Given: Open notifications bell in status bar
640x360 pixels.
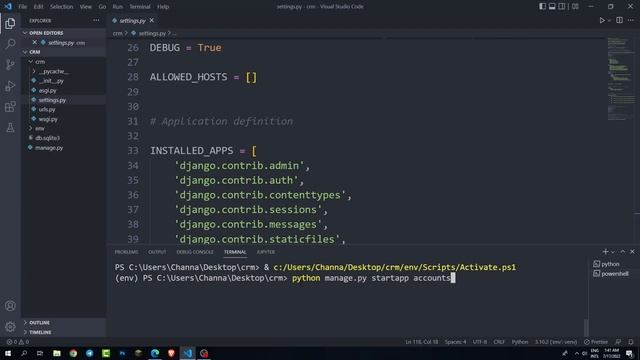Looking at the screenshot, I should [x=631, y=342].
